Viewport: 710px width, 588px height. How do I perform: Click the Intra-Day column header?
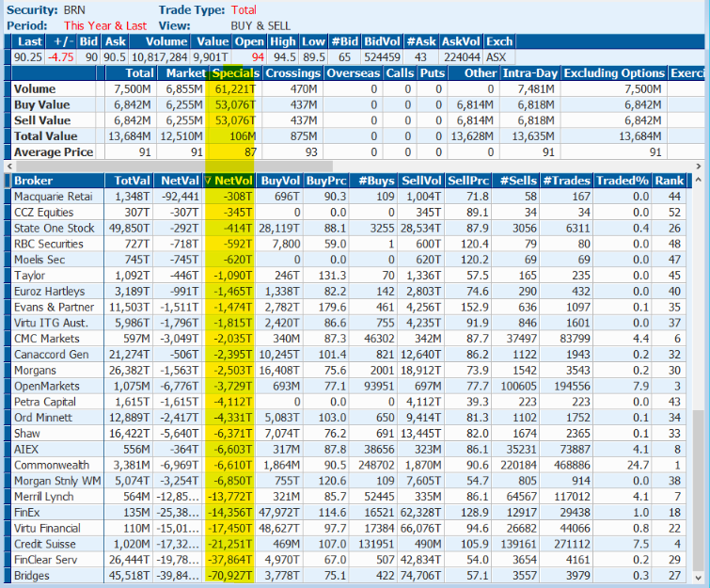click(x=530, y=73)
